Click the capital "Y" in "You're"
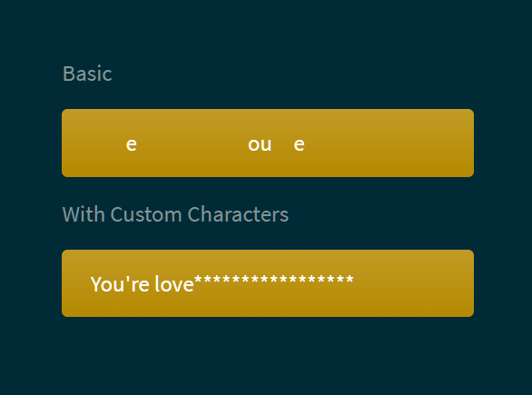The image size is (532, 395). [95, 284]
